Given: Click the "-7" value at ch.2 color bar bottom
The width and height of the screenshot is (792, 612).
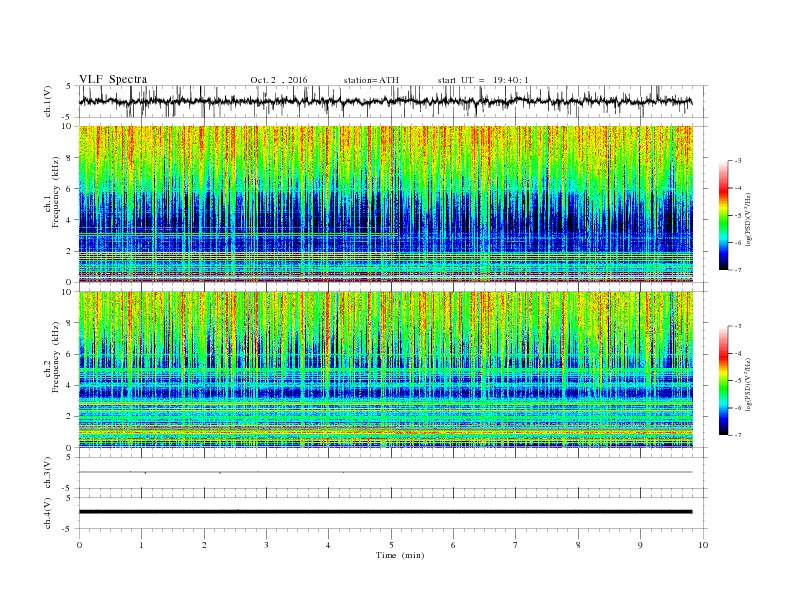Looking at the screenshot, I should [738, 435].
